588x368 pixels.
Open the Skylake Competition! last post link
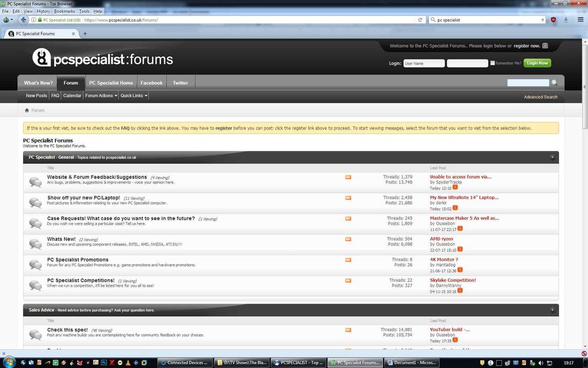click(452, 280)
